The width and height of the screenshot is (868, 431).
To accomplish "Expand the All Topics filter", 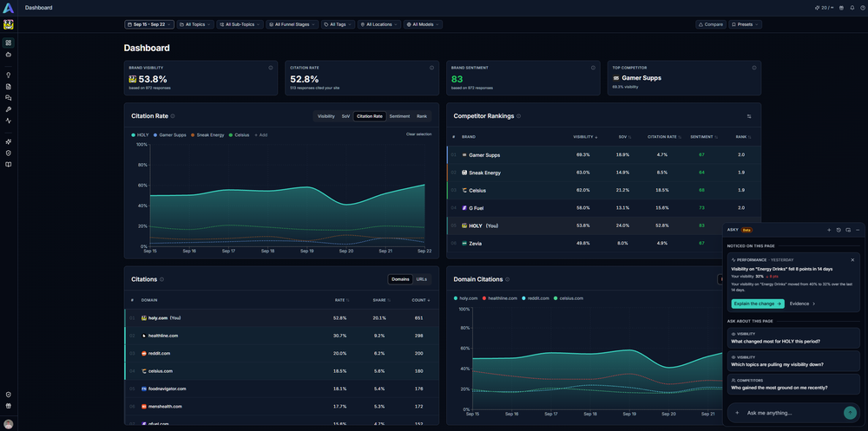I will pos(195,24).
